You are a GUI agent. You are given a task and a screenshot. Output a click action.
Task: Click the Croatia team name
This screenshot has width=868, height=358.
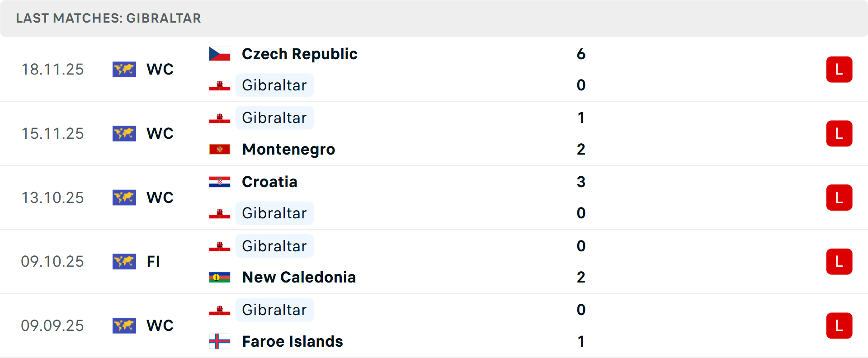[269, 182]
